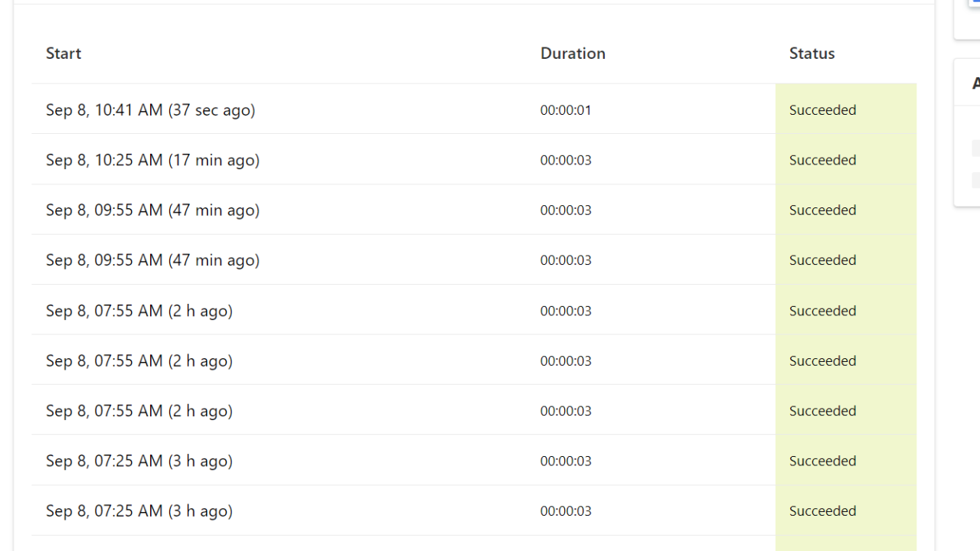The width and height of the screenshot is (980, 551).
Task: Open the upper 07:25 AM run
Action: (x=139, y=461)
